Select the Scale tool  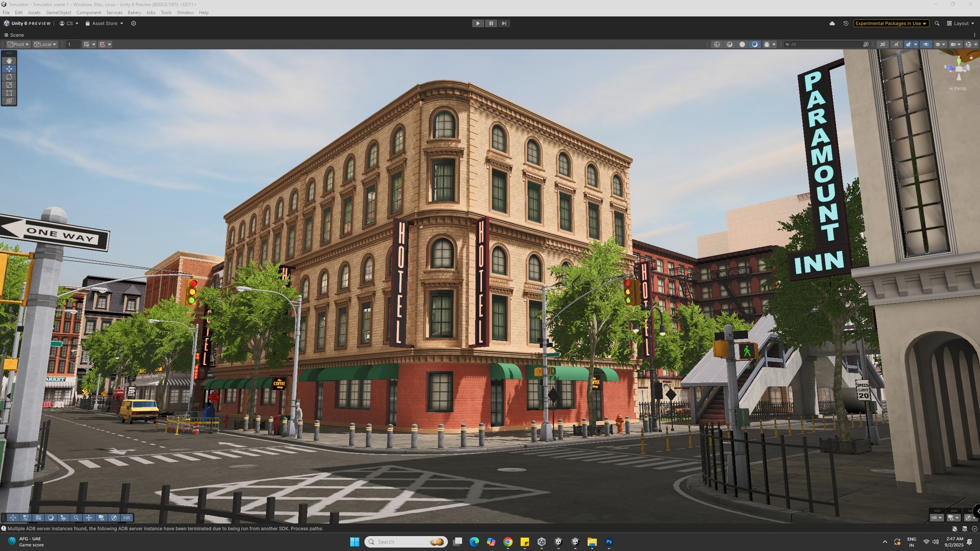pos(9,85)
